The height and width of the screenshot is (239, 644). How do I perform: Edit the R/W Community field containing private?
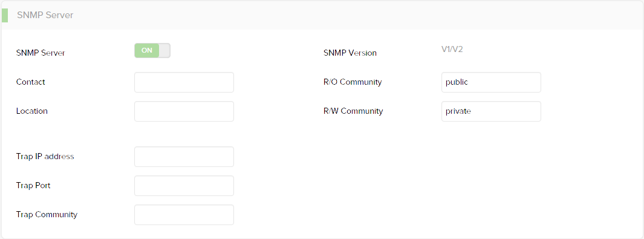491,111
